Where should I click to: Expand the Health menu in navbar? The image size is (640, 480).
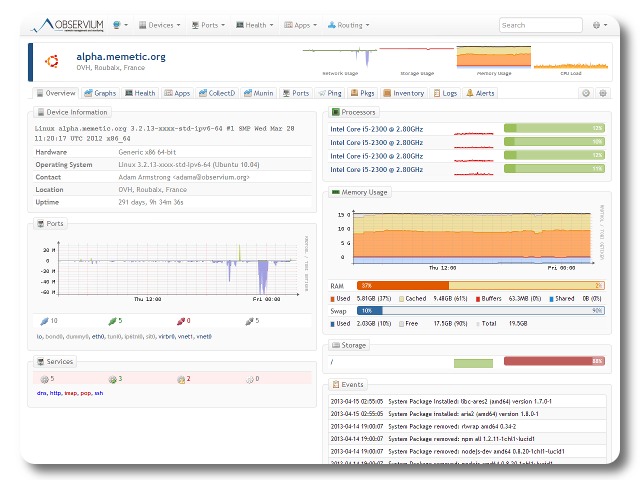pyautogui.click(x=257, y=25)
